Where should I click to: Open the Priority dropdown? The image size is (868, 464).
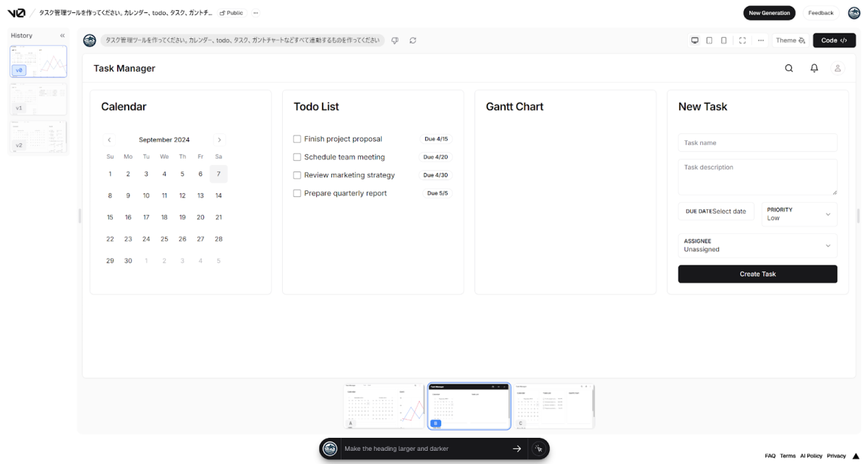click(x=799, y=214)
